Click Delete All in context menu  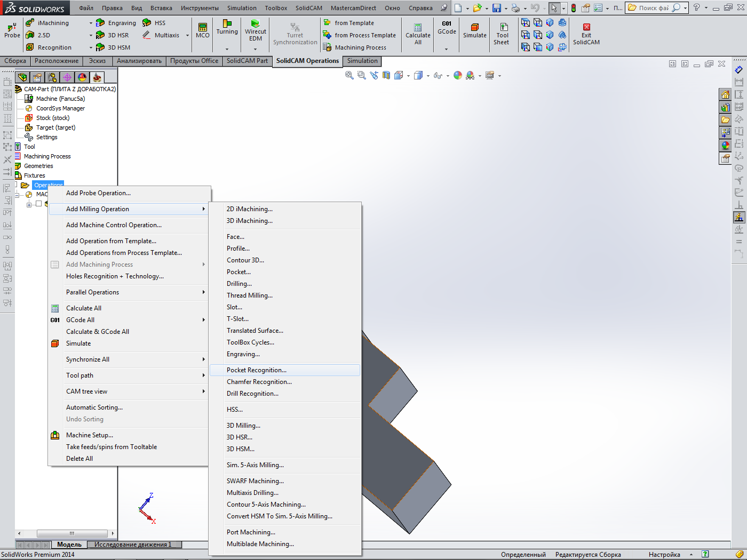pyautogui.click(x=129, y=459)
